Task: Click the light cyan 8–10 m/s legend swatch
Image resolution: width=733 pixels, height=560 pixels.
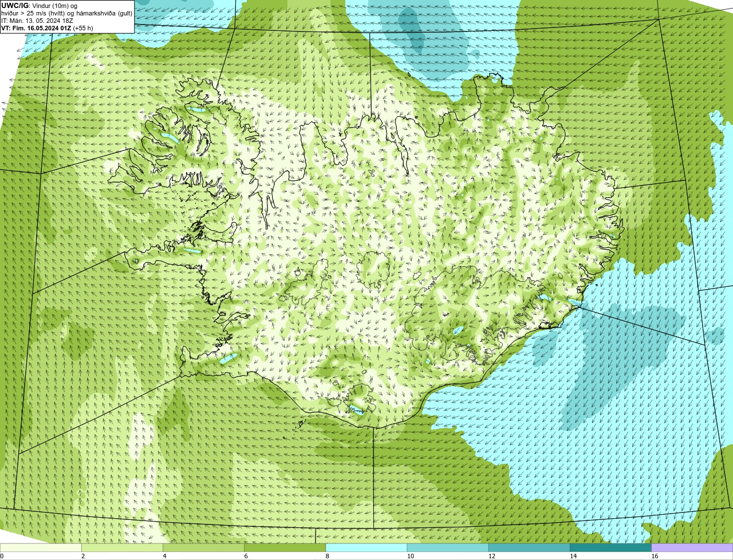Action: click(x=366, y=547)
